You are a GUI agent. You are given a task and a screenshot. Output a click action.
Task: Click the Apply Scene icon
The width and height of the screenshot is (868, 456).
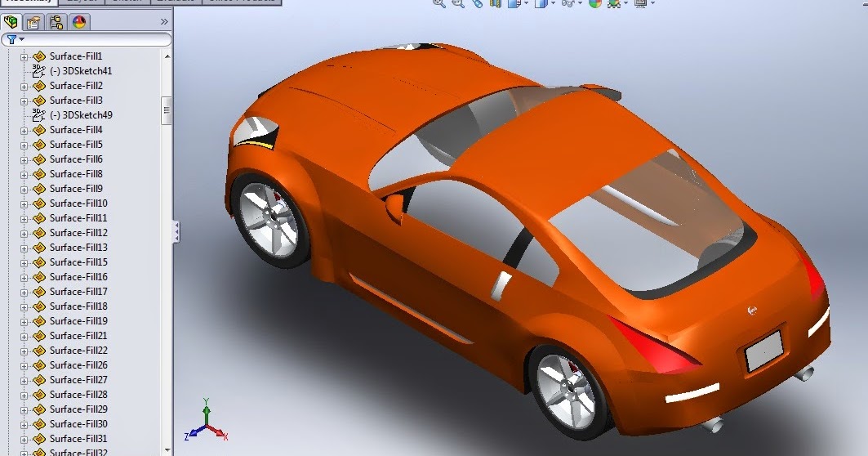pyautogui.click(x=613, y=2)
